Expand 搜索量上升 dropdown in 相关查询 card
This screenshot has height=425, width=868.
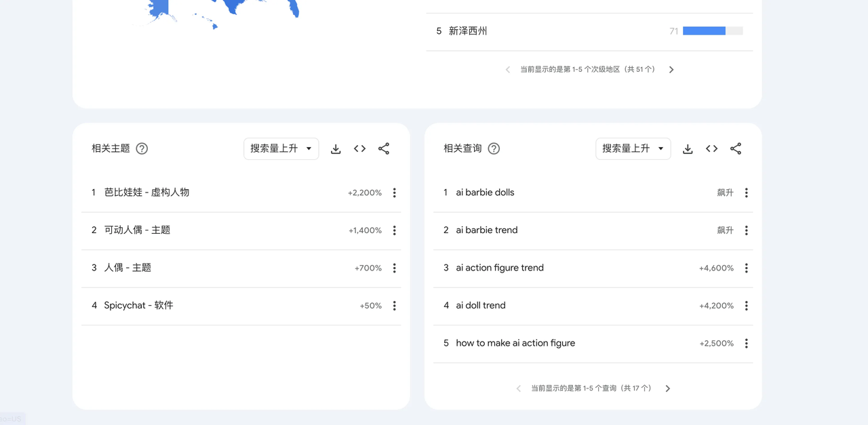point(633,148)
